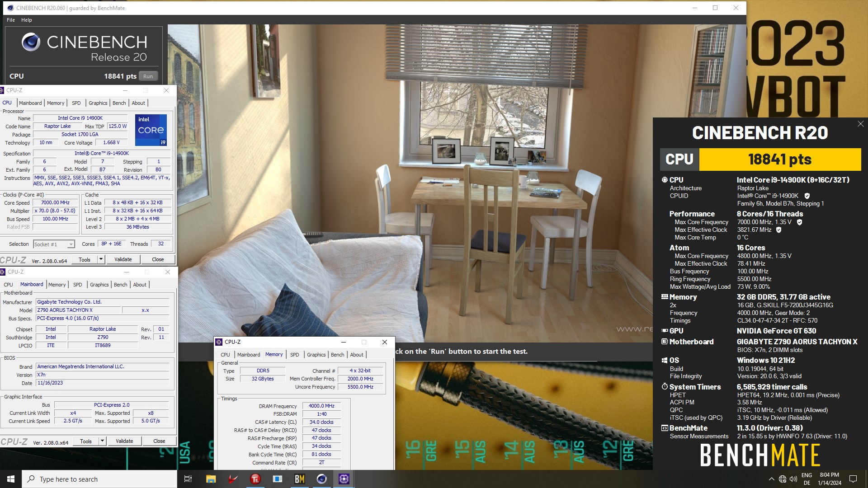The height and width of the screenshot is (488, 868).
Task: Switch to Mainboard tab in the processor CPU-Z window
Action: (30, 103)
